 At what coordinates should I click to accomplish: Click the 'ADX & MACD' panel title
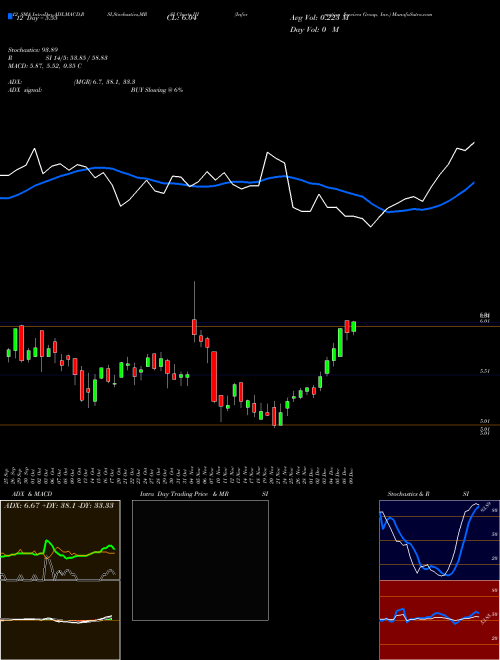click(x=32, y=494)
